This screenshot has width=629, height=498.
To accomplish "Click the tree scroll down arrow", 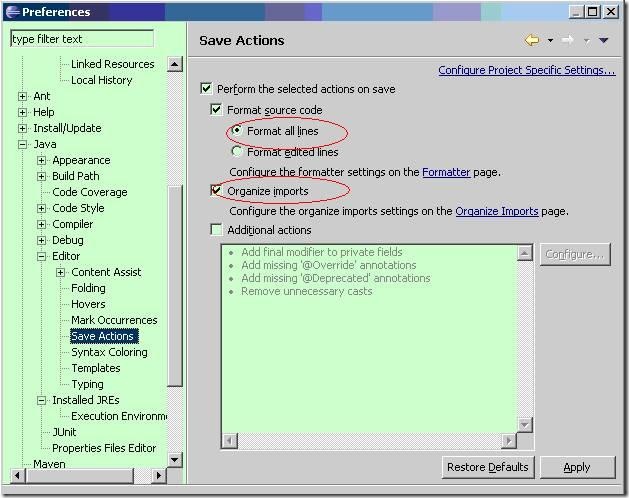I will point(174,460).
